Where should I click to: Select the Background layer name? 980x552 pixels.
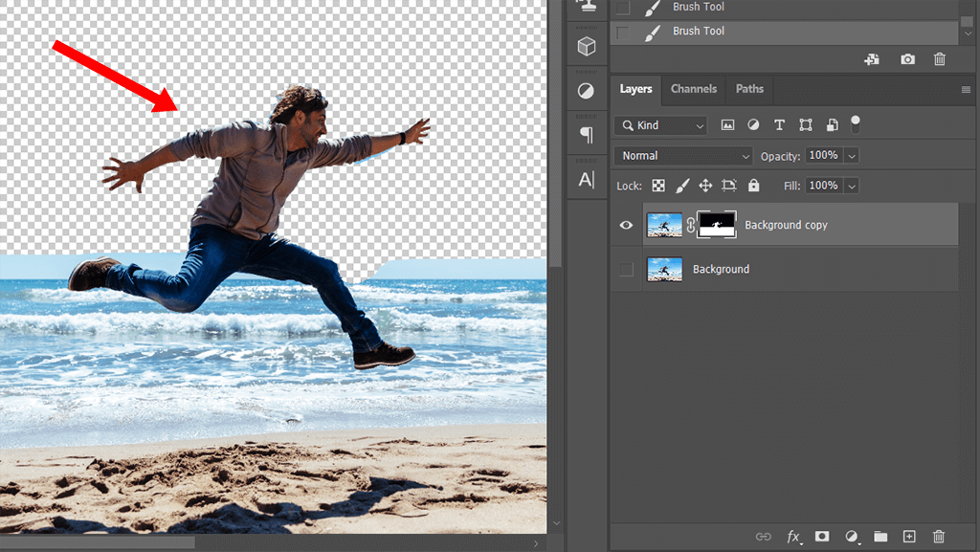point(721,269)
